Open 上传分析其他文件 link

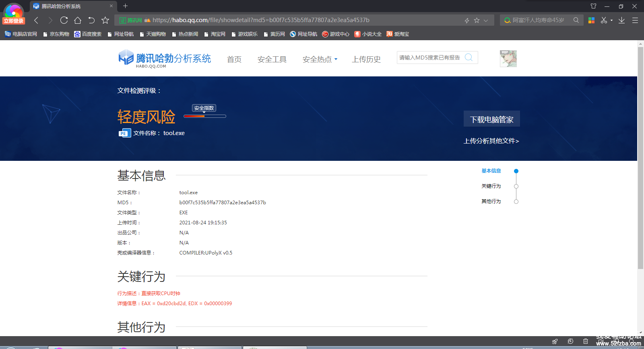pos(491,141)
